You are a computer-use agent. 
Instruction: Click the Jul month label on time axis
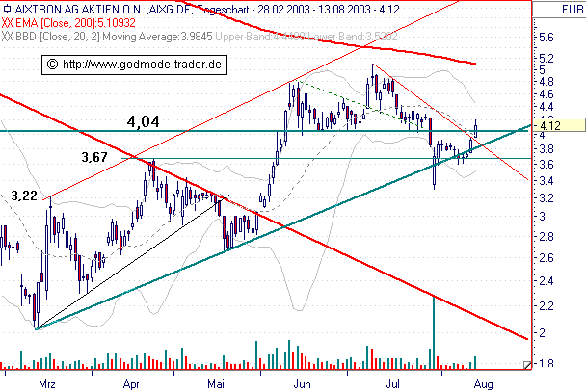[393, 384]
